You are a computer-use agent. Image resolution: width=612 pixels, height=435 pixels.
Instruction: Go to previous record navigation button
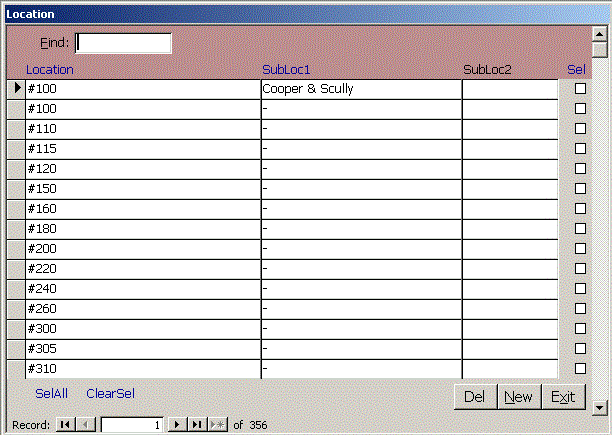(x=85, y=425)
